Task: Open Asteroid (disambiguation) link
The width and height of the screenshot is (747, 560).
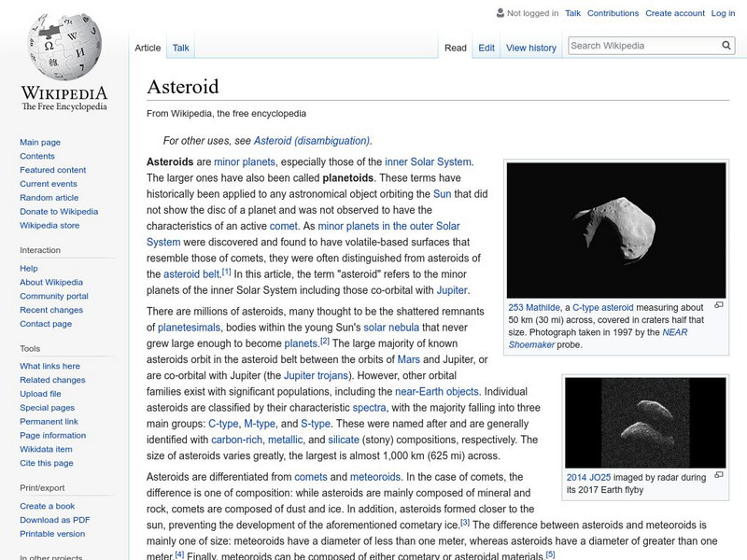Action: coord(312,141)
